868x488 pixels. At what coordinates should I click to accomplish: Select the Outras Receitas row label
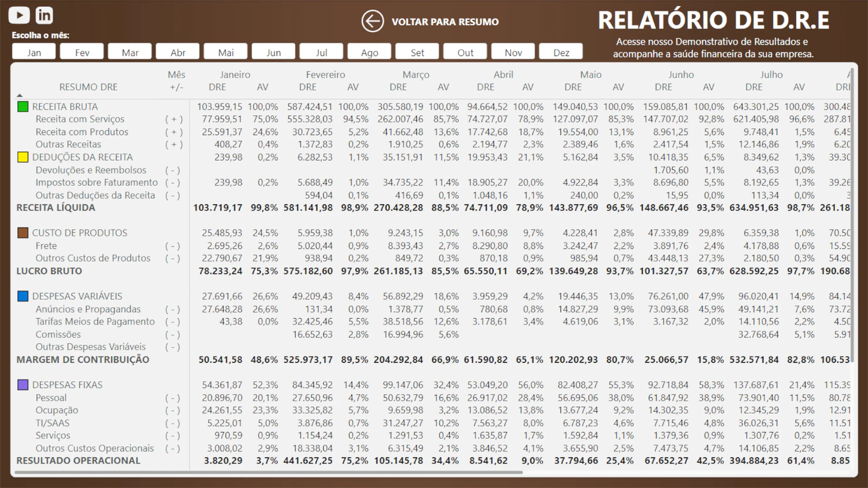pos(68,144)
